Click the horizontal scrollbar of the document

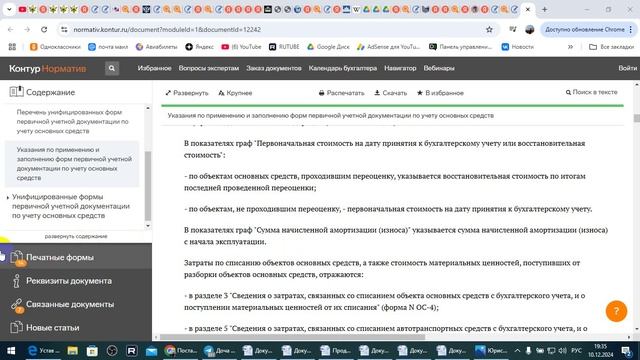pyautogui.click(x=292, y=337)
